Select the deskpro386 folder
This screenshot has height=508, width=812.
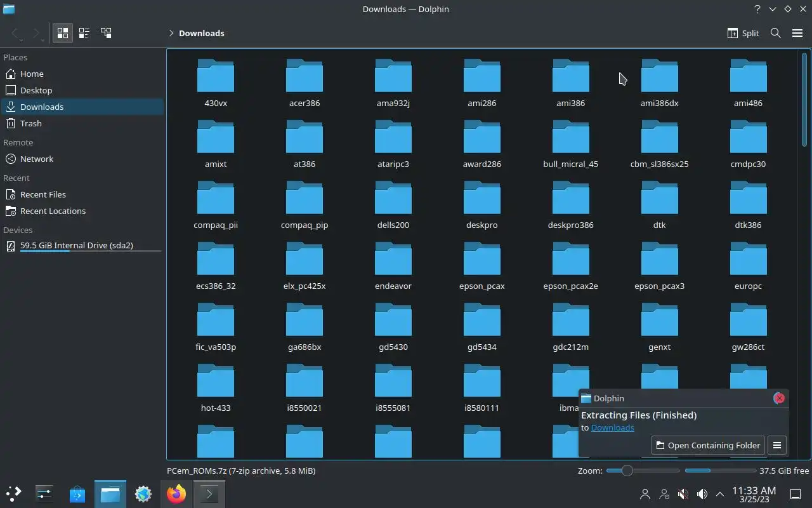point(571,205)
